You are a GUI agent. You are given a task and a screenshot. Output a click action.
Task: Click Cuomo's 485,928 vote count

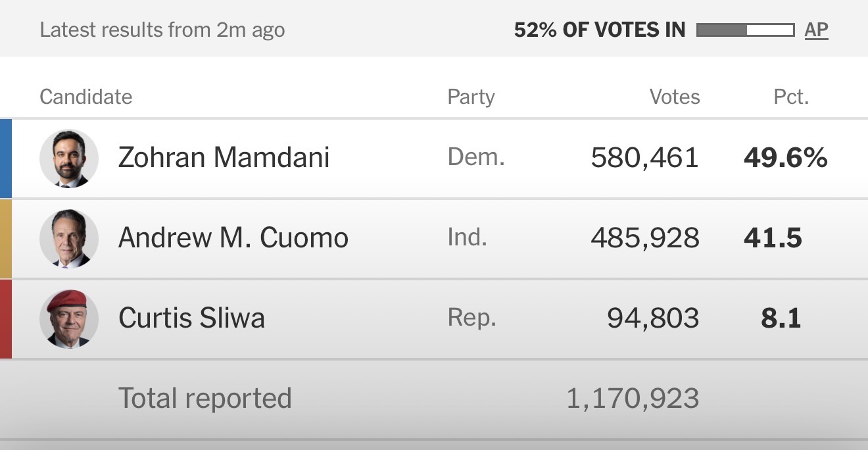(x=644, y=238)
